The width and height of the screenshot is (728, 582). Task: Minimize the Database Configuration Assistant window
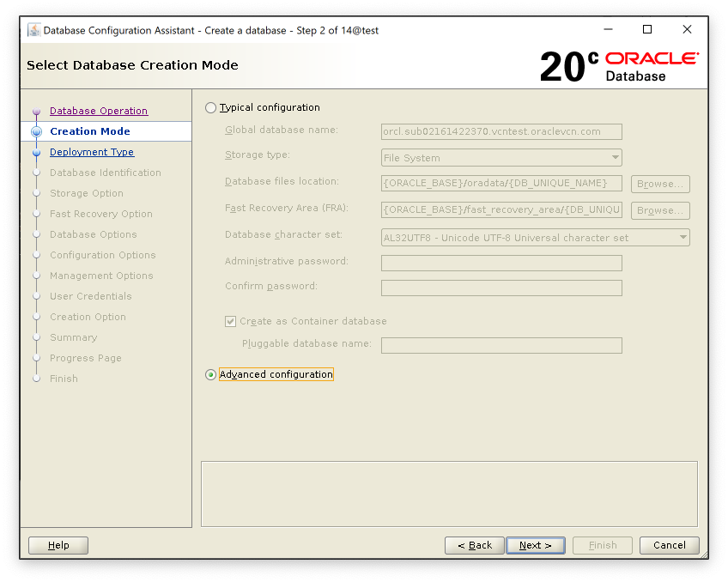click(x=608, y=30)
